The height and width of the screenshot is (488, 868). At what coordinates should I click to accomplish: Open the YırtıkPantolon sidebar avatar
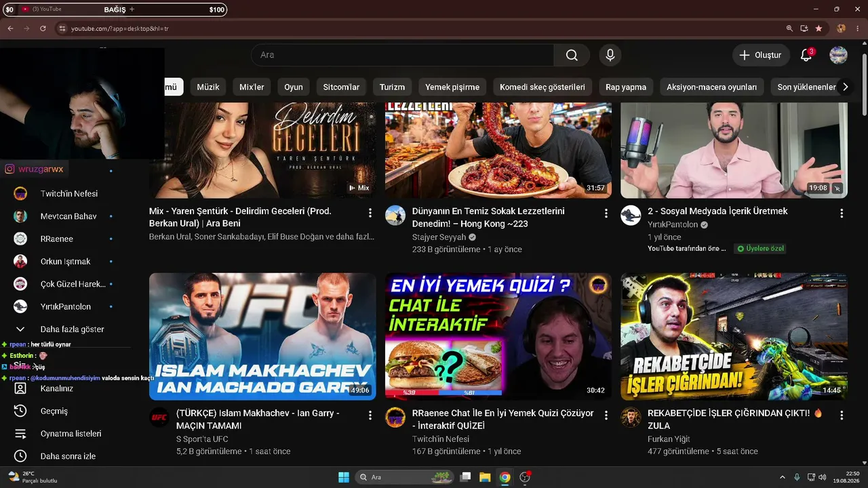coord(20,306)
